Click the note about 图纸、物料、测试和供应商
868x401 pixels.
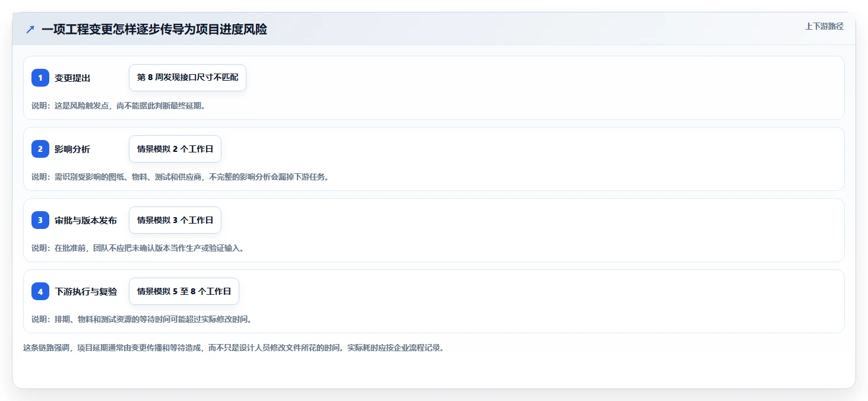(x=180, y=177)
